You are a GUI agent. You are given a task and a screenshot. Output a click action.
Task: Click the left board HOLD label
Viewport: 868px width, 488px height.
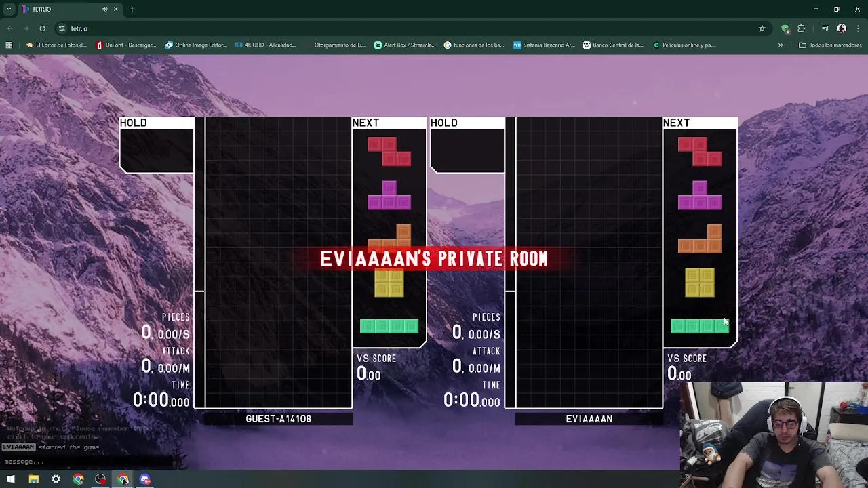[133, 123]
